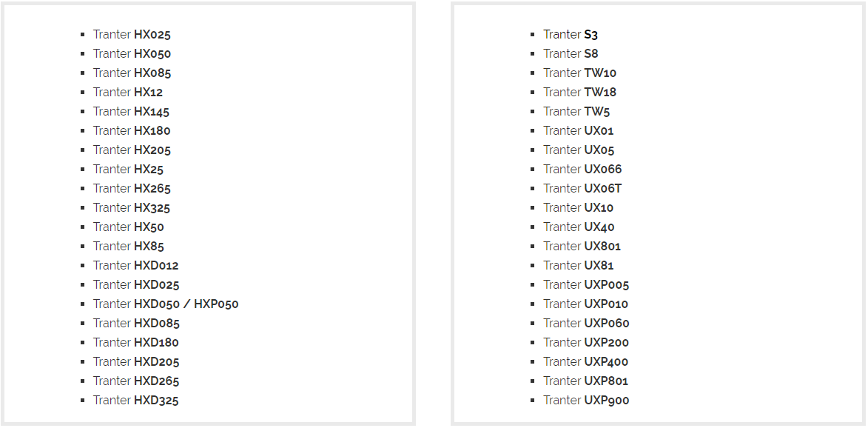Select the Tranter UX05 entry

tap(579, 150)
